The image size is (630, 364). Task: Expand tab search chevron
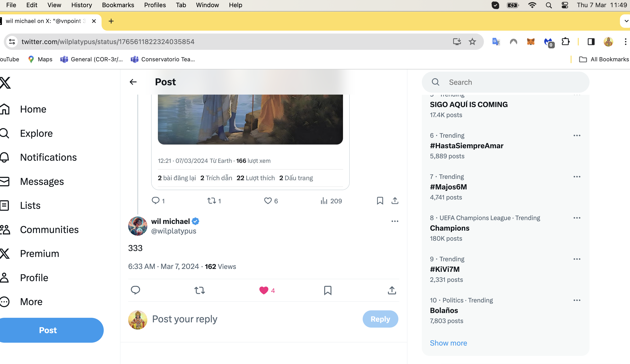pos(626,21)
